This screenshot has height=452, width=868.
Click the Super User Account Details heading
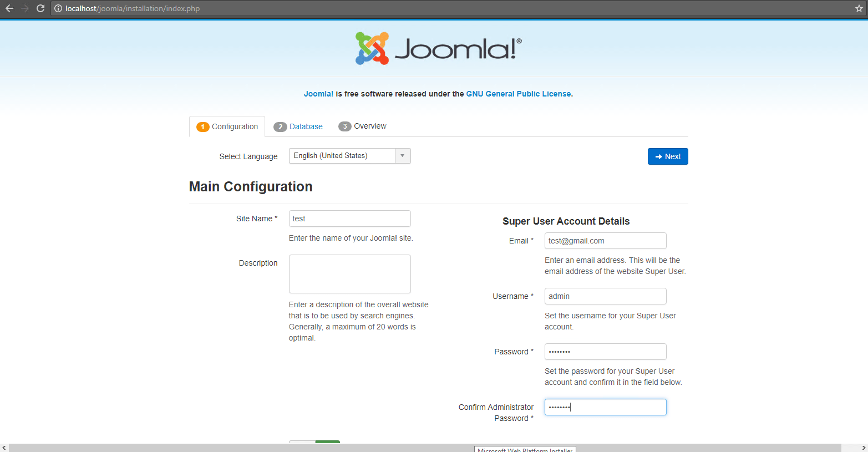[x=566, y=221]
